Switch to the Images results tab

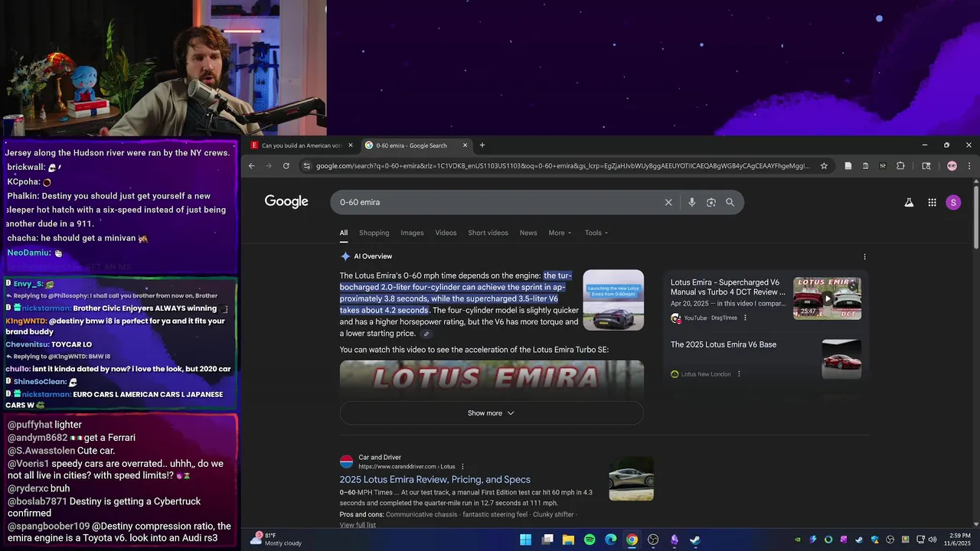click(x=412, y=233)
